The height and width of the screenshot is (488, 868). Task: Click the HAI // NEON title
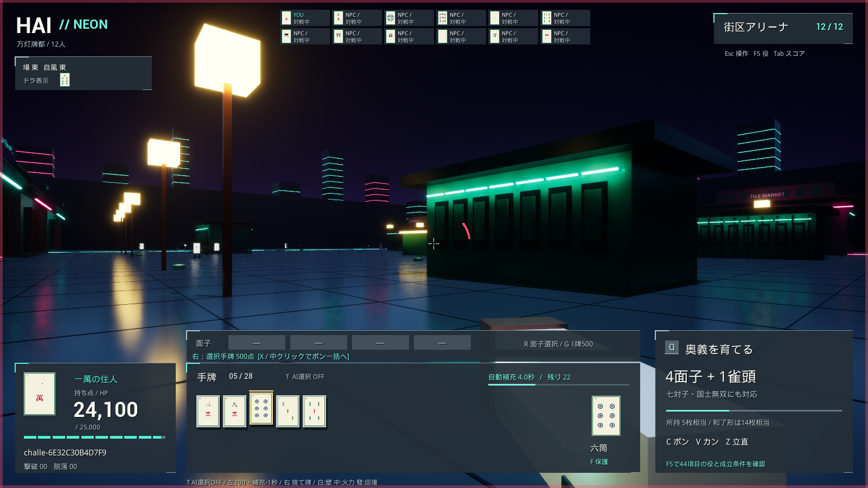[62, 25]
